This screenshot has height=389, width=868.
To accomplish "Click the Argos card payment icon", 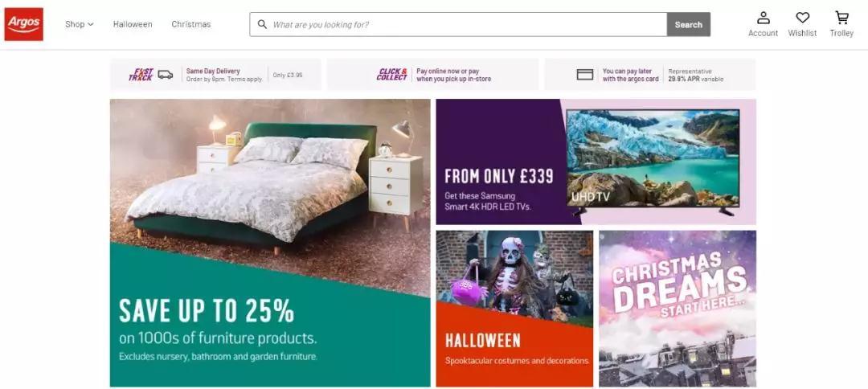I will pyautogui.click(x=584, y=75).
